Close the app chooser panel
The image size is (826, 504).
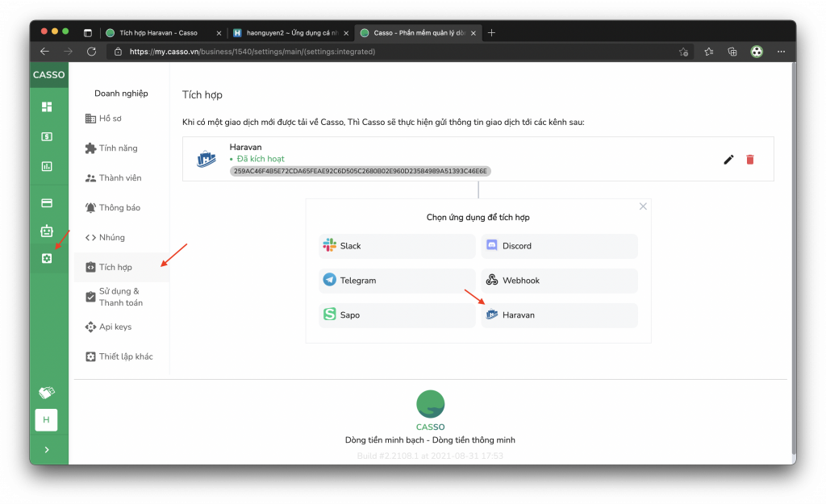pos(643,206)
